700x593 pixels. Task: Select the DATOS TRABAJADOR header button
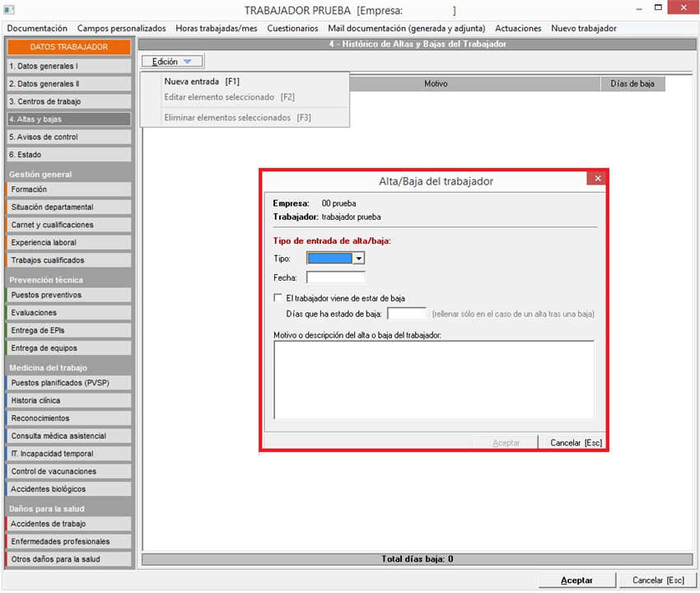click(x=68, y=47)
